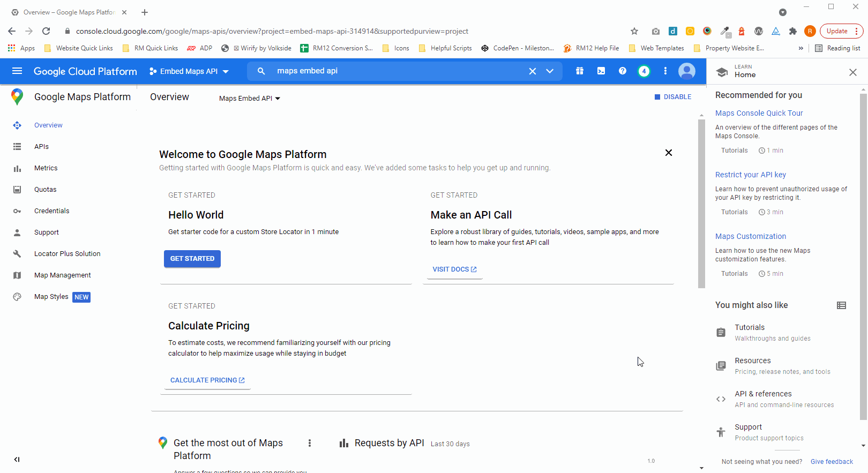868x473 pixels.
Task: Open the user account avatar
Action: pyautogui.click(x=687, y=71)
